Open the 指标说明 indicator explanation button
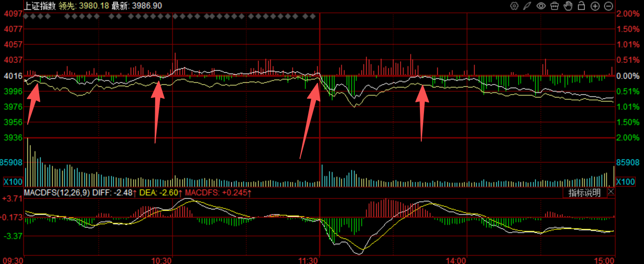Image resolution: width=644 pixels, height=264 pixels. [x=585, y=193]
